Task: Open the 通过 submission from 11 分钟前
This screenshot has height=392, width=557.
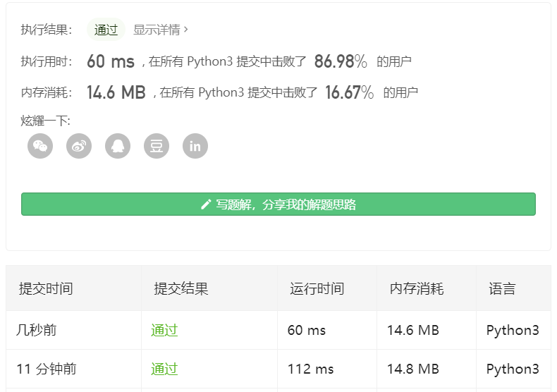Action: coord(164,369)
